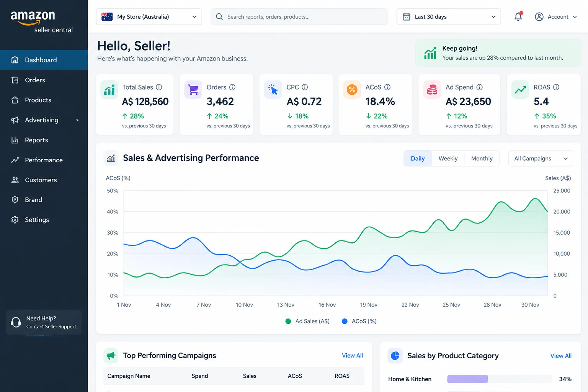The image size is (588, 392).
Task: Switch chart to Monthly view
Action: tap(482, 158)
